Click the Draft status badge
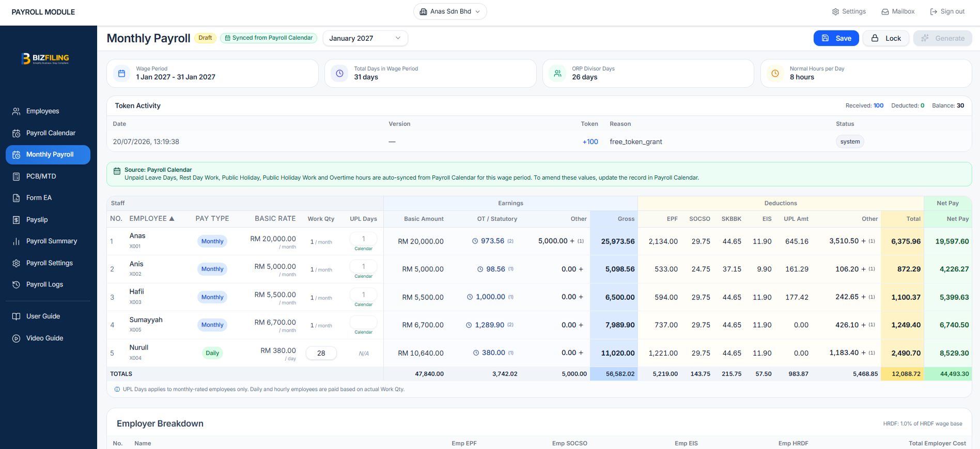Viewport: 980px width, 449px height. click(205, 38)
